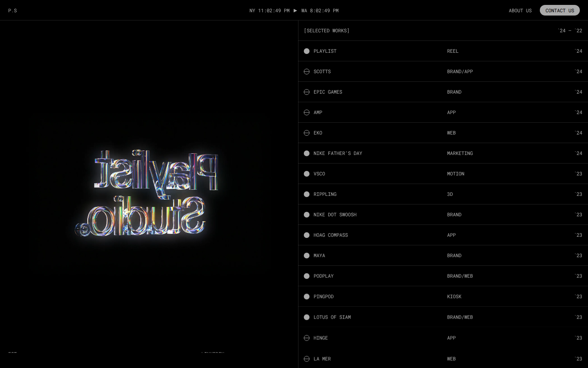This screenshot has width=588, height=368.
Task: Click the '23 year in MAYA row
Action: [x=579, y=256]
